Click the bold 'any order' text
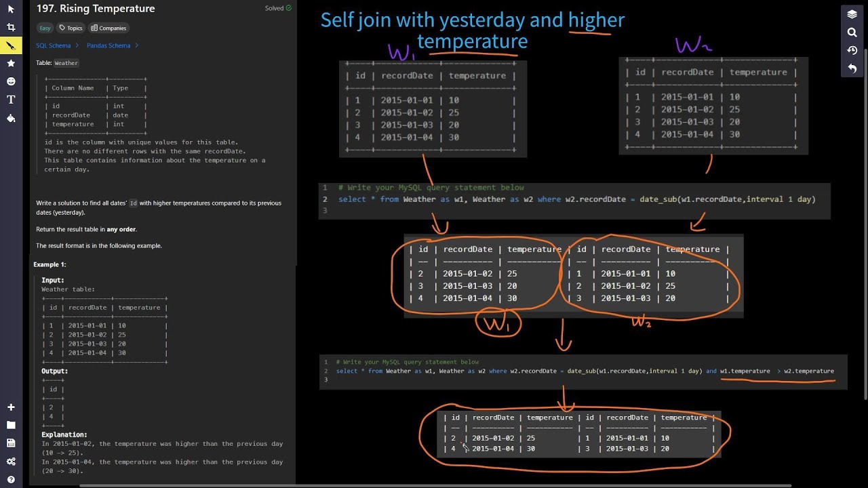 121,230
